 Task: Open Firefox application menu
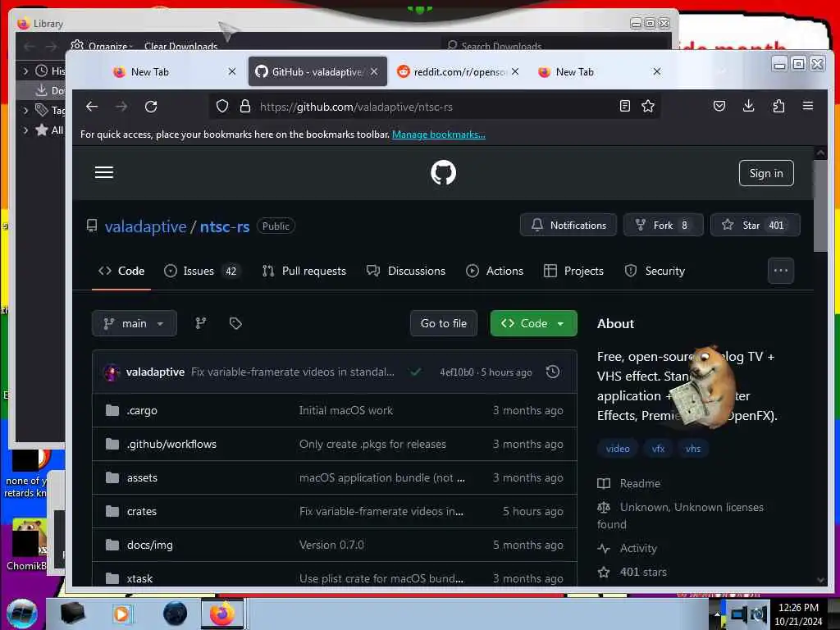point(808,106)
